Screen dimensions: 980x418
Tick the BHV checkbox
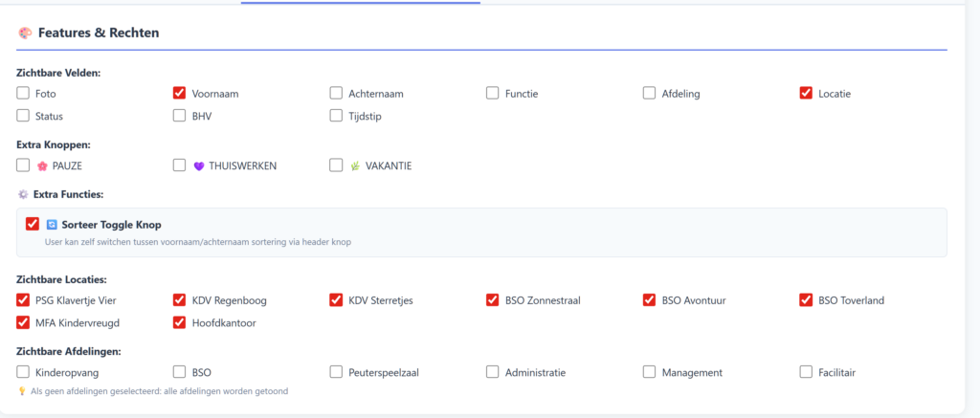[179, 116]
